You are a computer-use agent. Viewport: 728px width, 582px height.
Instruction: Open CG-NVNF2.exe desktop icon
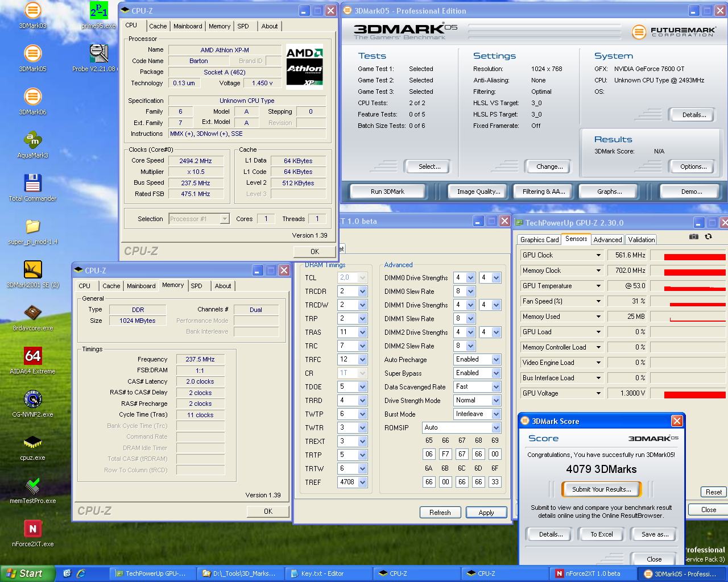click(x=33, y=404)
